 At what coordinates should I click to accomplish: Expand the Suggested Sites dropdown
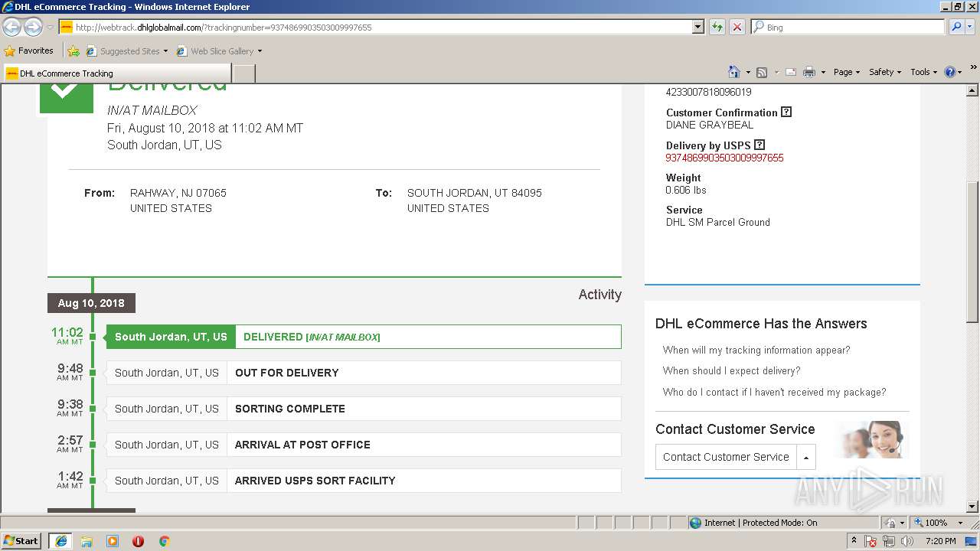165,51
